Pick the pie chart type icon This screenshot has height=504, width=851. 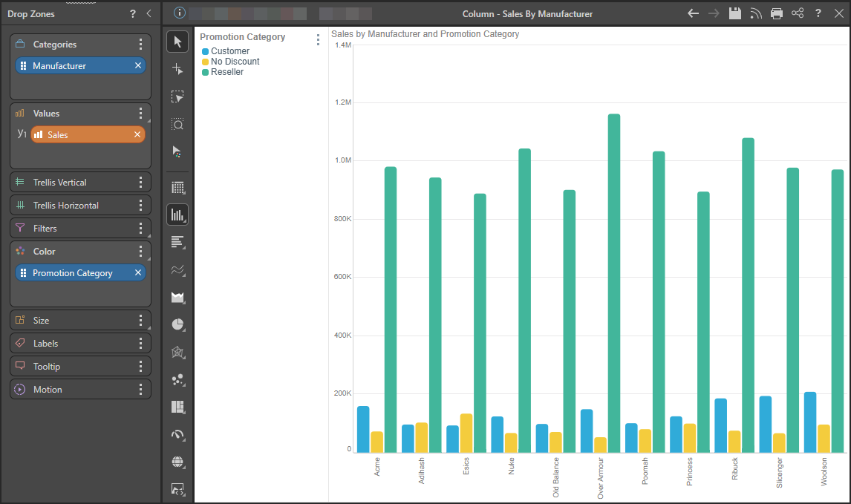pyautogui.click(x=177, y=324)
